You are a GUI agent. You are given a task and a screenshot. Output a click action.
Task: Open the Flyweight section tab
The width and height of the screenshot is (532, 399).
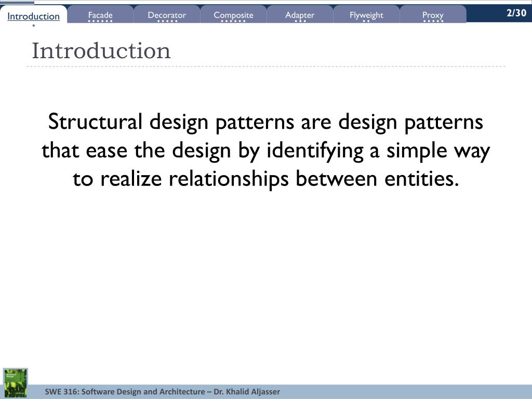366,15
